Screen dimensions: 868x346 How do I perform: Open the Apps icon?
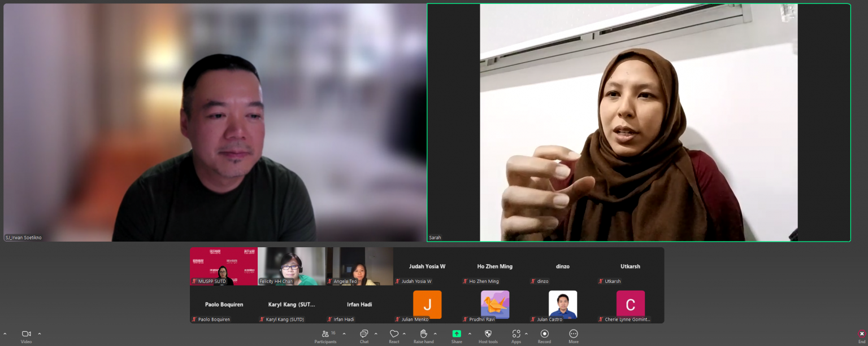[x=516, y=334]
